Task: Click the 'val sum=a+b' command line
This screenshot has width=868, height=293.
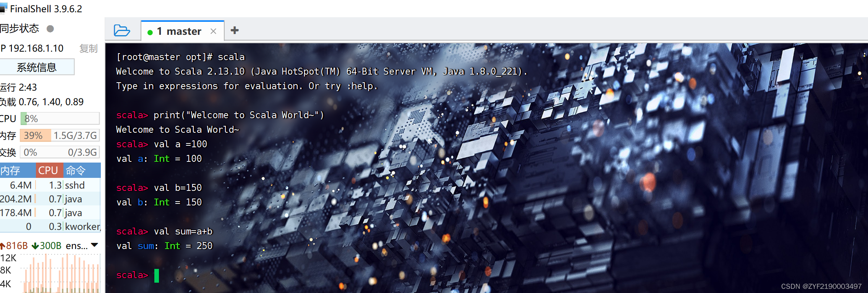Action: point(164,231)
